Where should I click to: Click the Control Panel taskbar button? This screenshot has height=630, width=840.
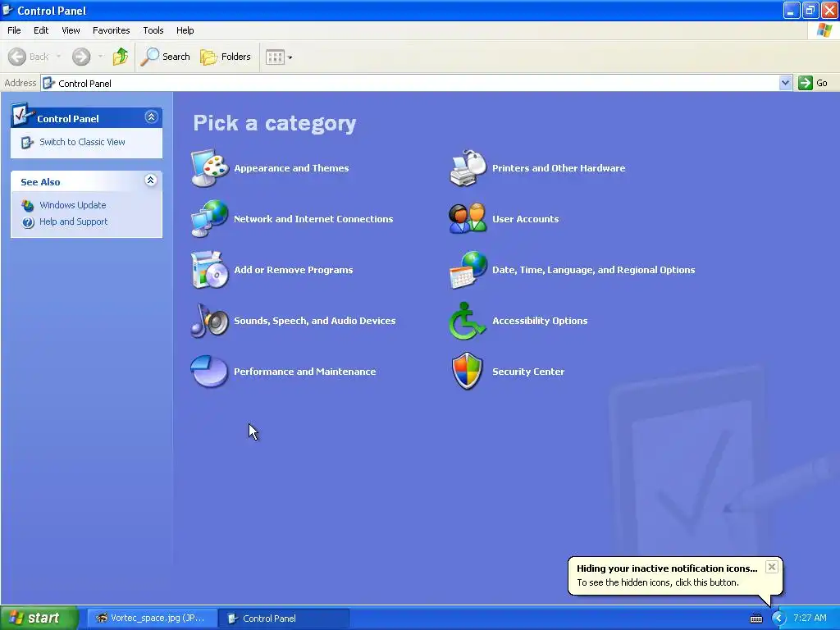284,619
